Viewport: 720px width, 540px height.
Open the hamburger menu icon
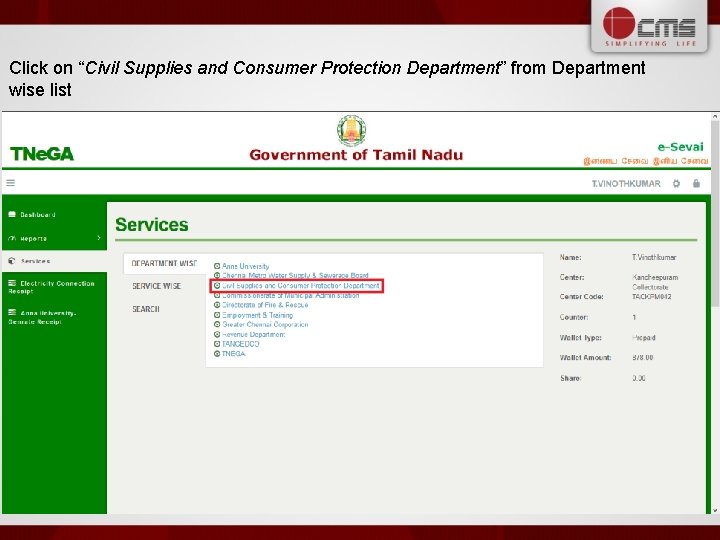pos(11,183)
